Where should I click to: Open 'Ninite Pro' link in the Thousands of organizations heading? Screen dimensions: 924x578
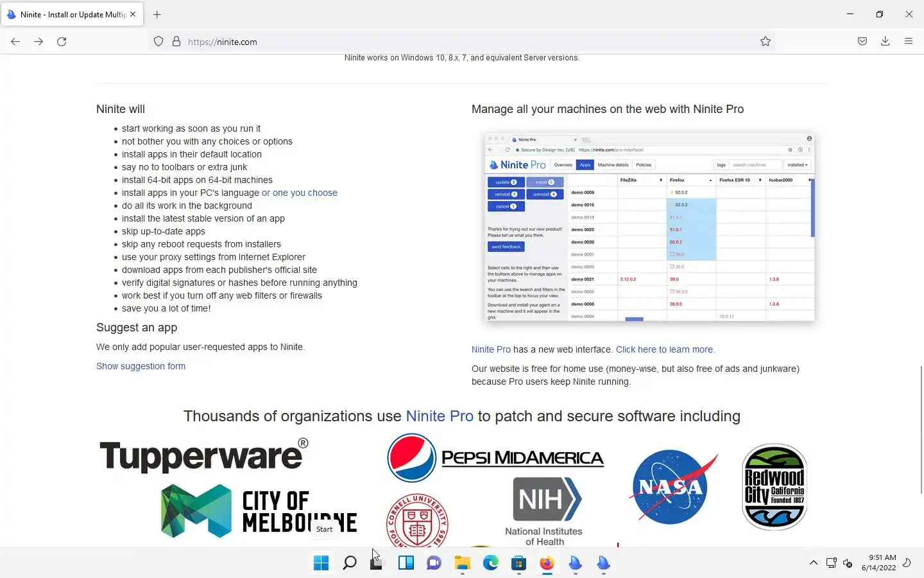[x=440, y=416]
